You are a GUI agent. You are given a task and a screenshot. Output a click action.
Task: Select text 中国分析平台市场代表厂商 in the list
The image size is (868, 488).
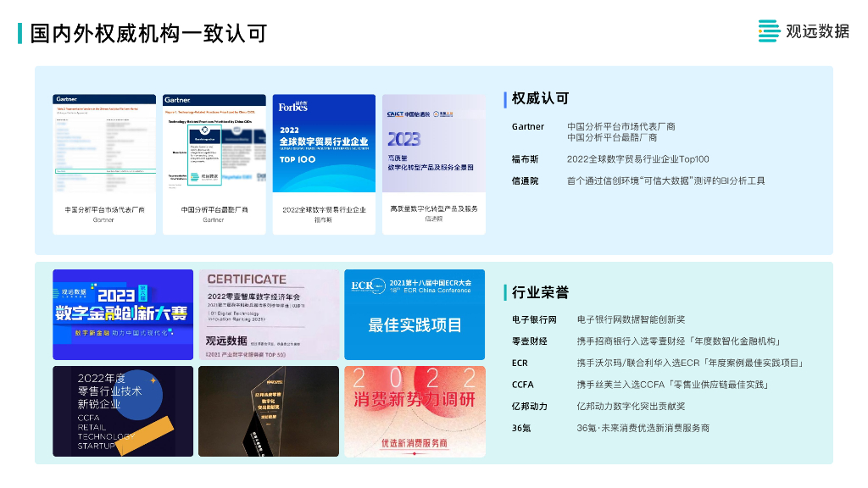pos(621,127)
